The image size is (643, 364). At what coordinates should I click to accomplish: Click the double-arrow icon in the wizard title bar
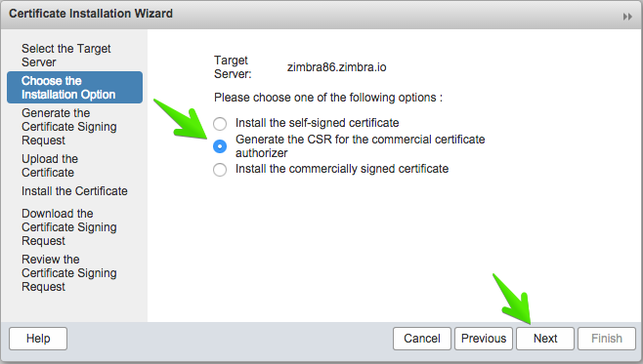point(627,17)
